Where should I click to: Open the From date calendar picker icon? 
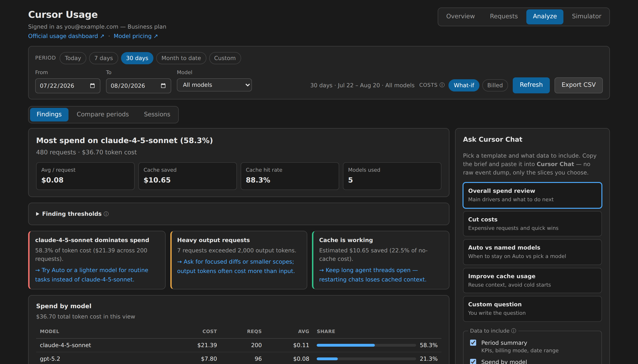(92, 86)
